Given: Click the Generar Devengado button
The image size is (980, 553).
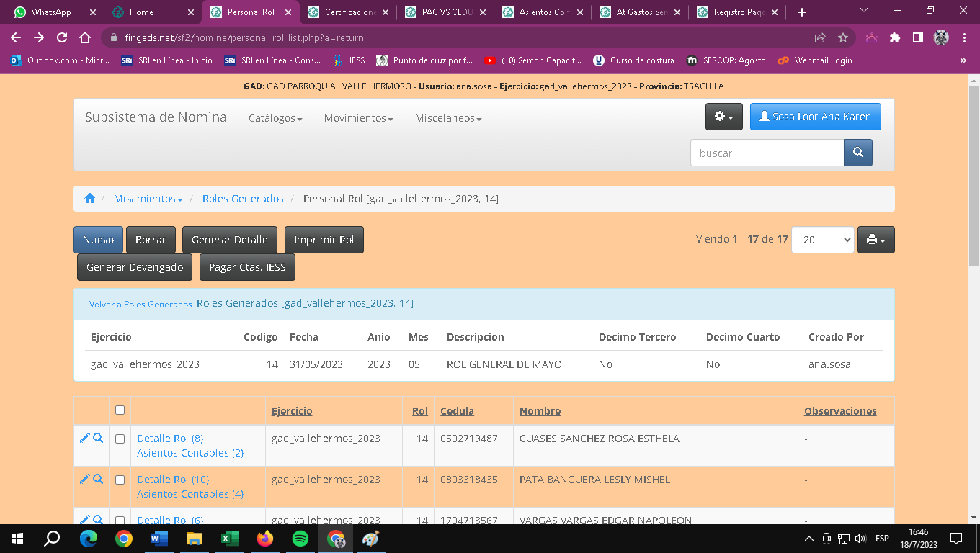Looking at the screenshot, I should [x=135, y=267].
